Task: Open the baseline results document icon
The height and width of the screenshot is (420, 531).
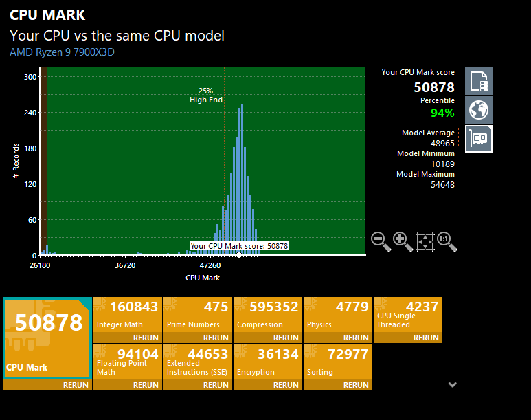Action: point(479,81)
